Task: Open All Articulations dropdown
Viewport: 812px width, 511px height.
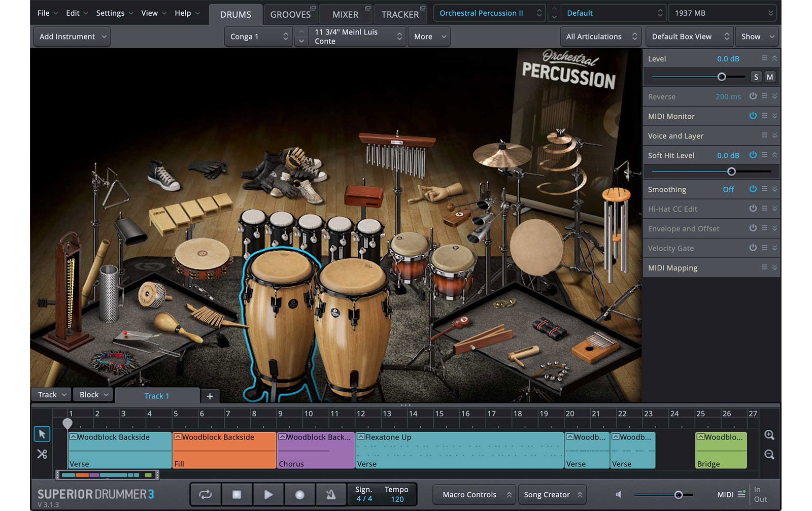Action: point(601,37)
